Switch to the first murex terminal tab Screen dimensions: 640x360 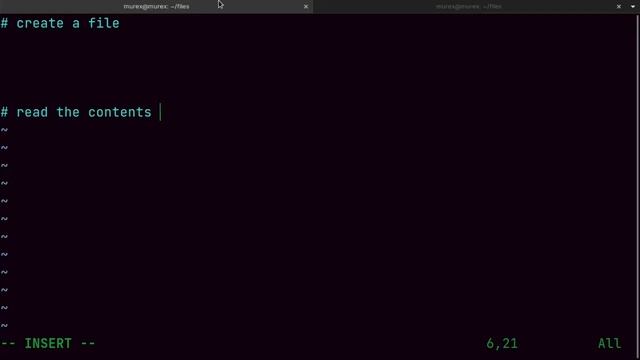coord(156,7)
